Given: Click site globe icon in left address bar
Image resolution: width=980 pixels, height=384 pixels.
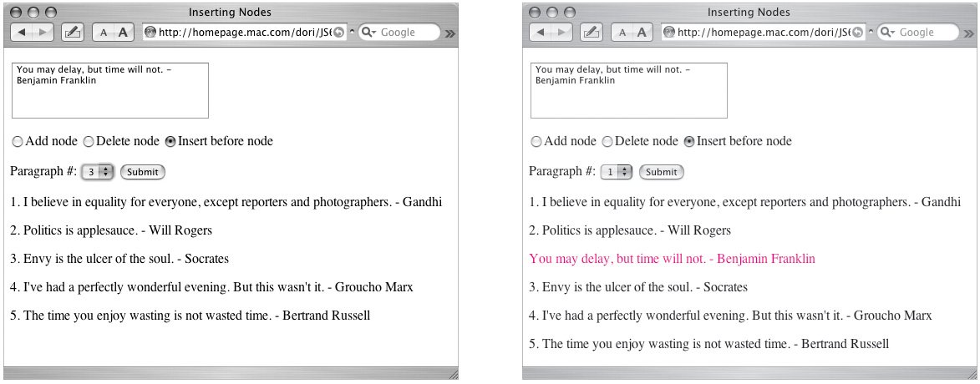Looking at the screenshot, I should click(x=150, y=33).
